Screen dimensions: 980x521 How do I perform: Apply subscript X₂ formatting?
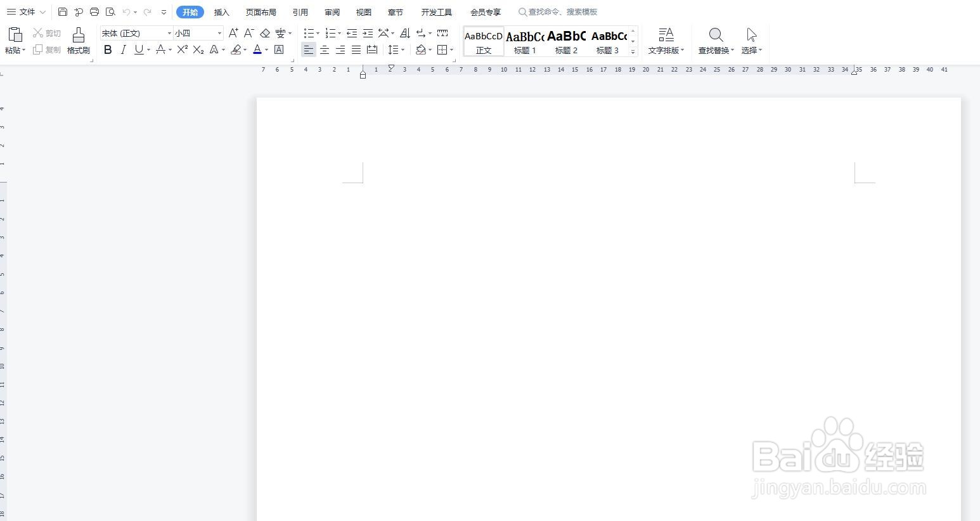(x=198, y=49)
